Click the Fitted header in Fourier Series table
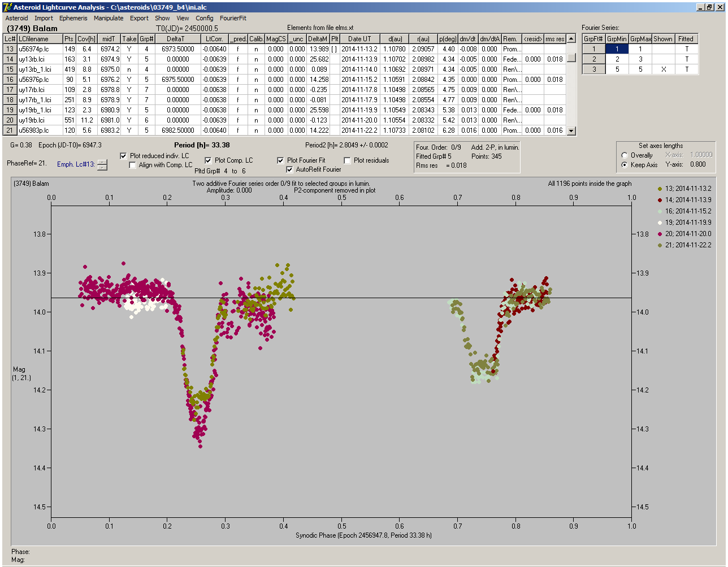Viewport: 728px width, 567px height. (686, 39)
